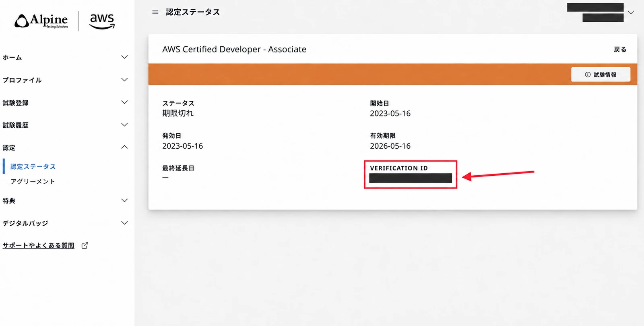
Task: Expand the ホーム menu chevron
Action: coord(125,57)
